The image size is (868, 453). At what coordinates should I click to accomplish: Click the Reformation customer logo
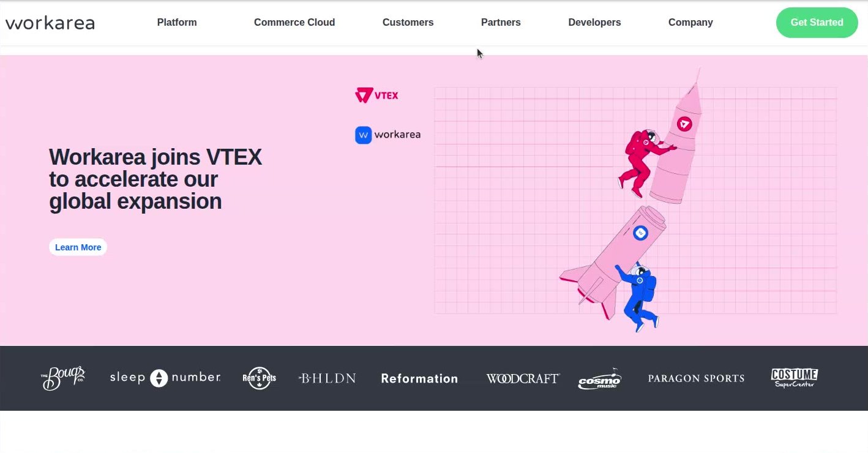[419, 379]
